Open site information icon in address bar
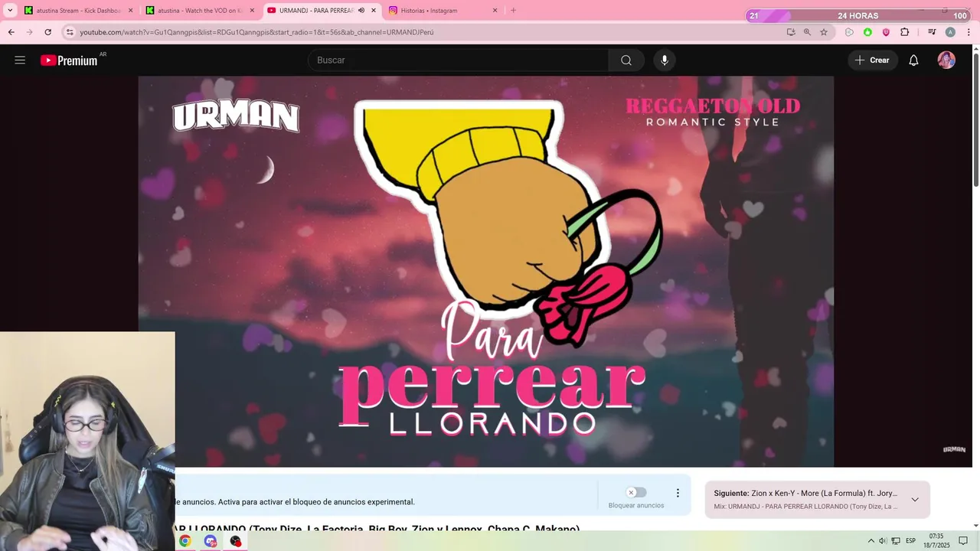Image resolution: width=980 pixels, height=551 pixels. click(70, 32)
